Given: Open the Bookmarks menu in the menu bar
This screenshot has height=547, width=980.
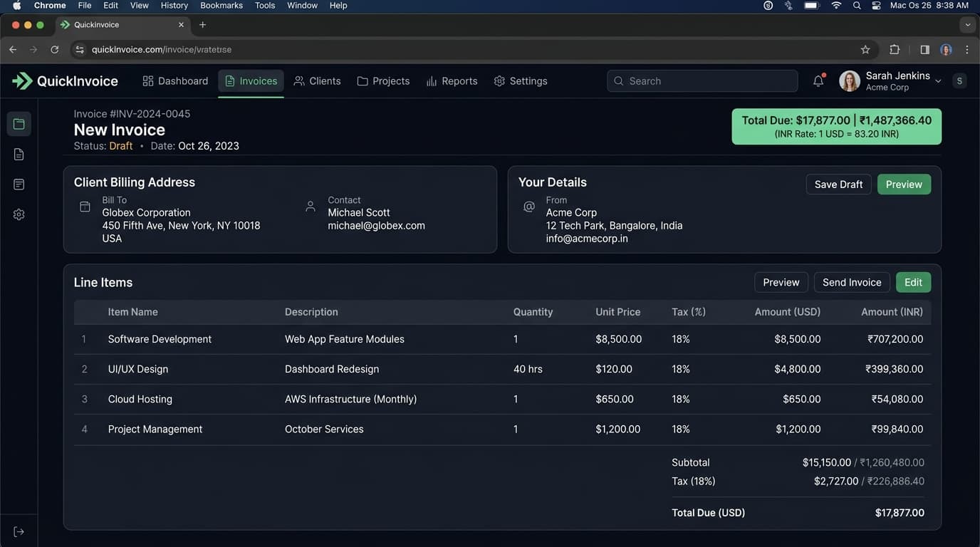Looking at the screenshot, I should tap(221, 6).
